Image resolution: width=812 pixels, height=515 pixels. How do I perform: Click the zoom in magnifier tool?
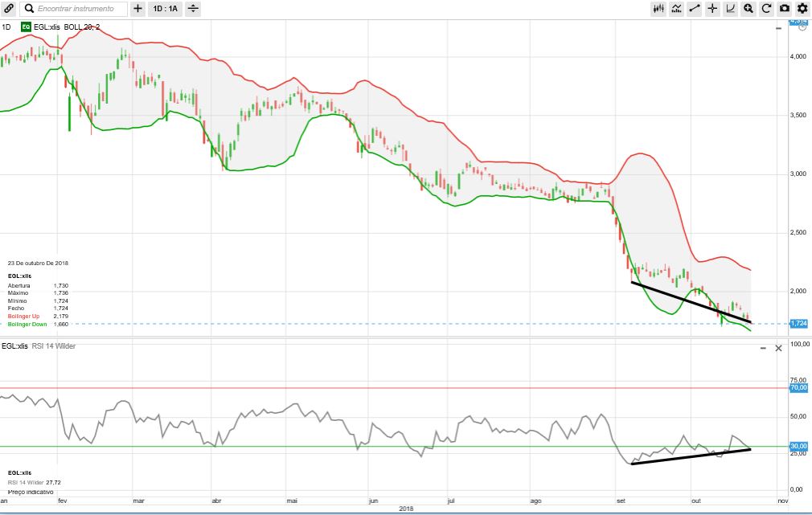[x=748, y=9]
